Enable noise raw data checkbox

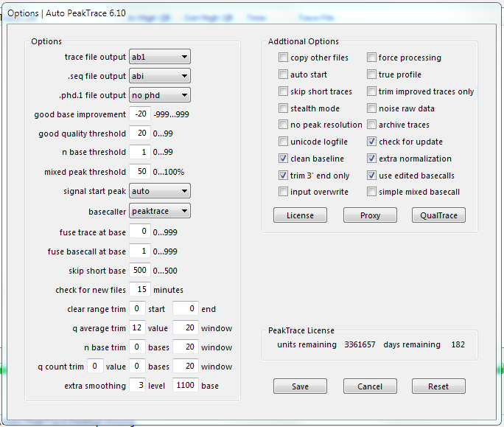coord(371,108)
